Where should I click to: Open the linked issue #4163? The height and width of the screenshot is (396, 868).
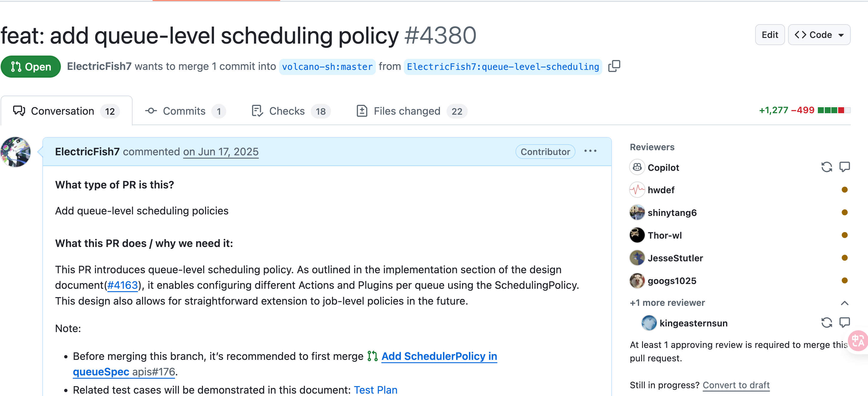coord(122,285)
